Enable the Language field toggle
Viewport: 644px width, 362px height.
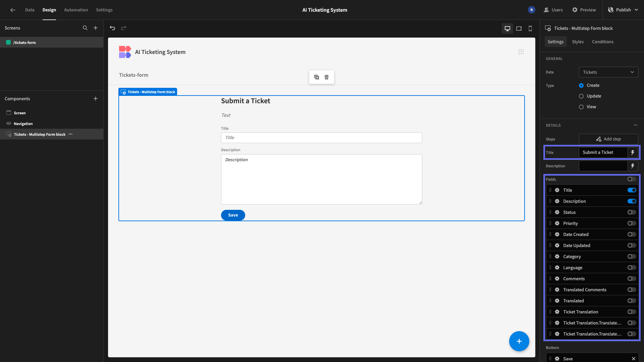632,268
